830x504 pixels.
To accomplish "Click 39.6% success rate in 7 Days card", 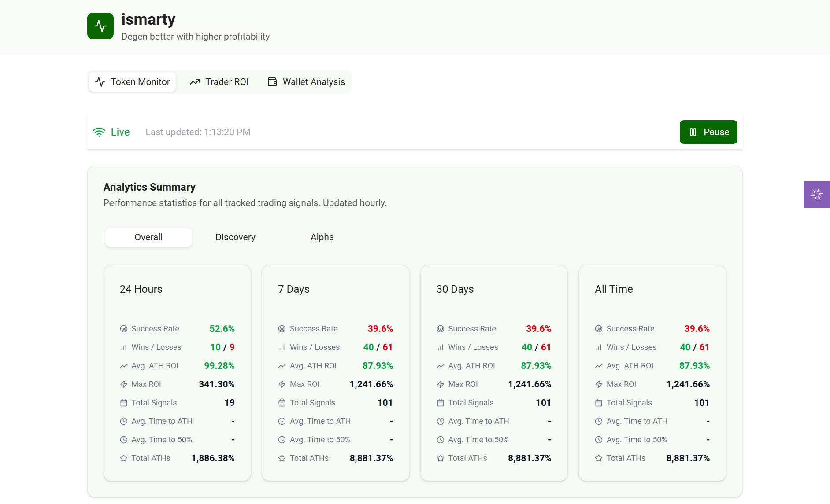I will (380, 329).
